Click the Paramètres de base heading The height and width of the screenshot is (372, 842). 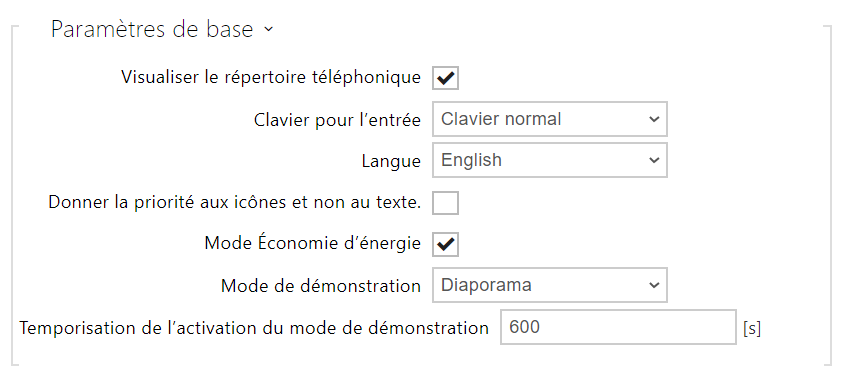click(152, 29)
